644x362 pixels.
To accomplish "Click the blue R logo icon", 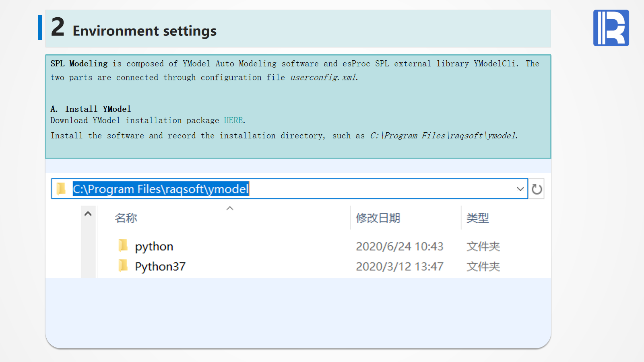I will pos(611,28).
